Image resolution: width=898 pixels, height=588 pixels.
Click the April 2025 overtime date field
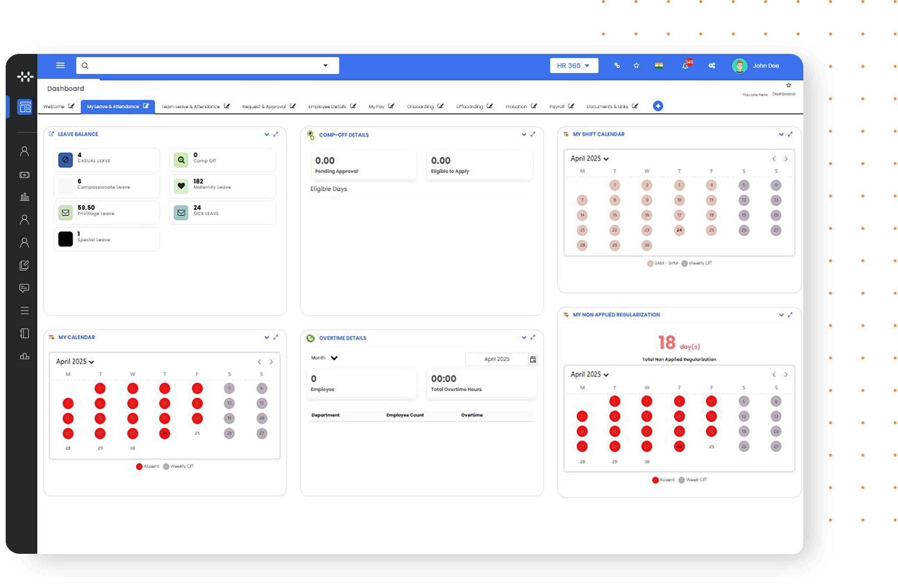(x=497, y=359)
